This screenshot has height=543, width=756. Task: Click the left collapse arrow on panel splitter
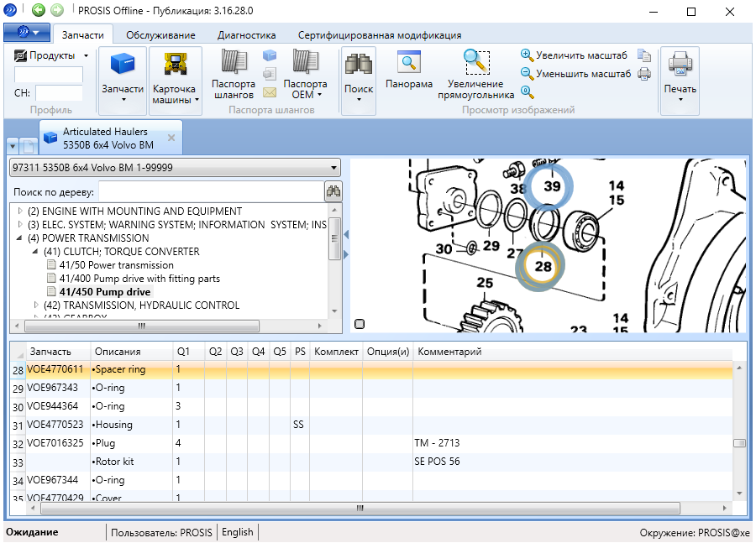[x=346, y=235]
